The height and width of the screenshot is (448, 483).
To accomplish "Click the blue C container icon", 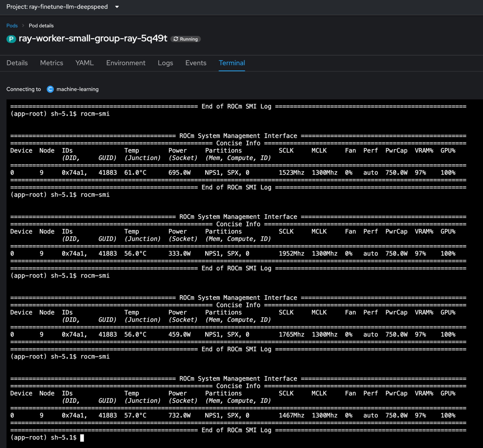I will point(50,89).
